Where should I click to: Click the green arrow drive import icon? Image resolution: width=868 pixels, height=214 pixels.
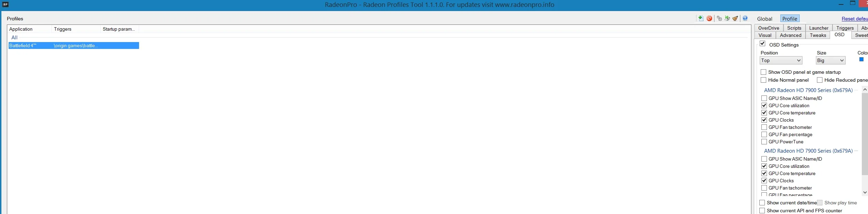click(727, 18)
